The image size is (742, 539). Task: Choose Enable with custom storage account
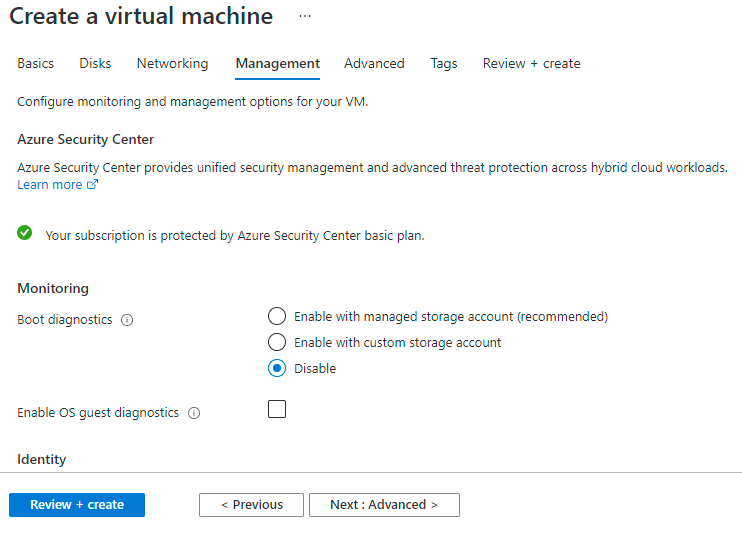tap(277, 342)
